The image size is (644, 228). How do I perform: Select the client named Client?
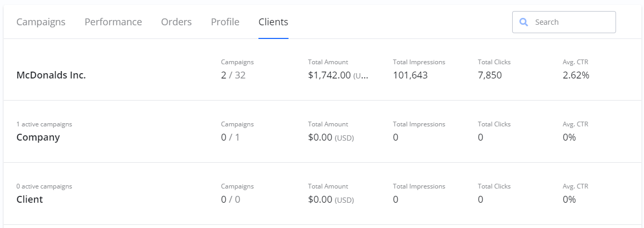click(30, 200)
